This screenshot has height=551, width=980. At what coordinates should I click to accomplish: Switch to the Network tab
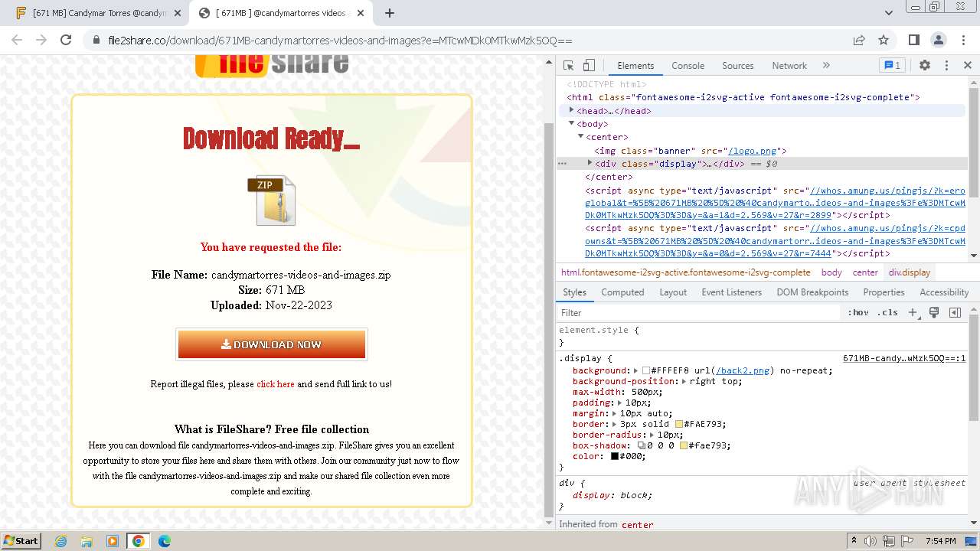click(789, 66)
